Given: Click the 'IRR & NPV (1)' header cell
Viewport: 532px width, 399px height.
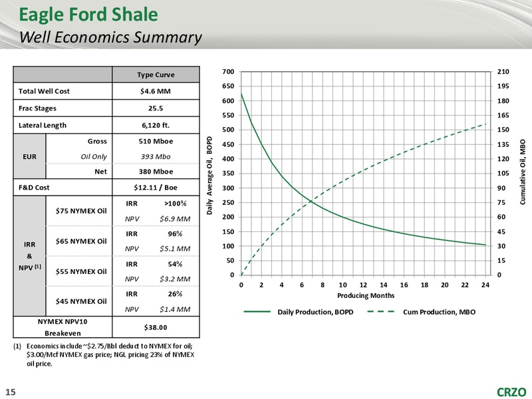Looking at the screenshot, I should click(x=29, y=256).
